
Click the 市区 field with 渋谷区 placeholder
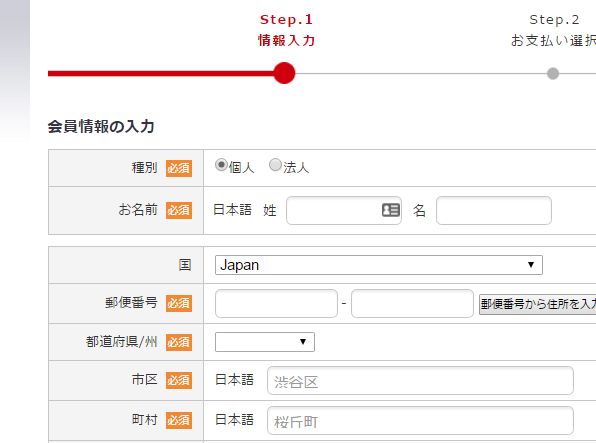point(420,381)
